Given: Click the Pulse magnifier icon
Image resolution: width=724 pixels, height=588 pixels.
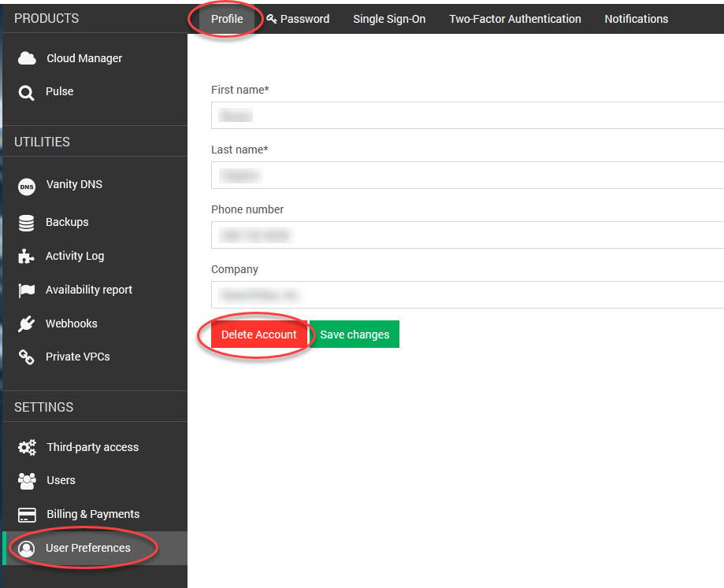Looking at the screenshot, I should click(x=26, y=93).
